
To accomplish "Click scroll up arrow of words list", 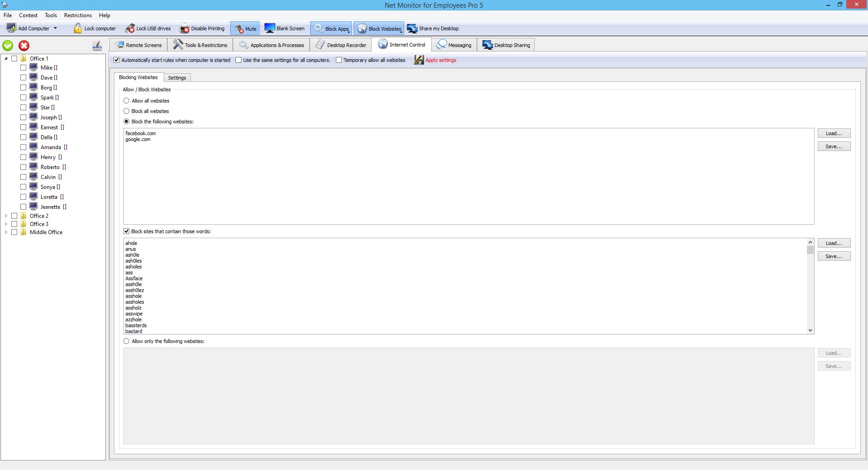I will pos(810,242).
